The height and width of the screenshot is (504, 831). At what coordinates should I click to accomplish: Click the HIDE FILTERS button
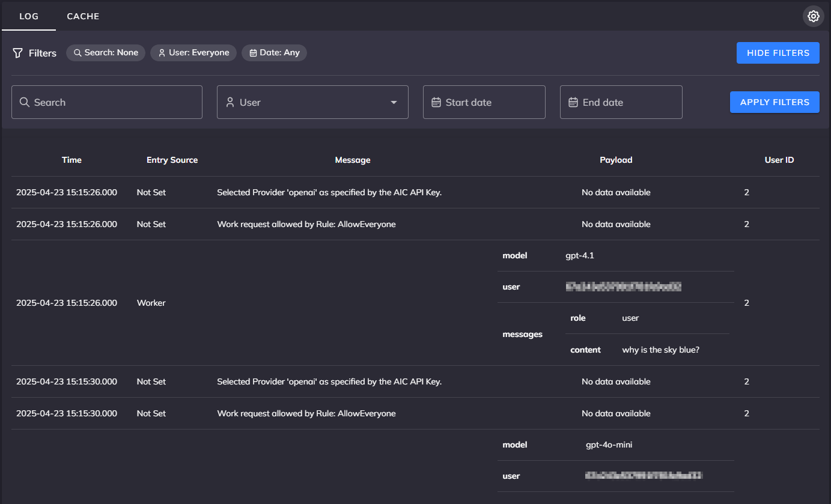pos(778,53)
